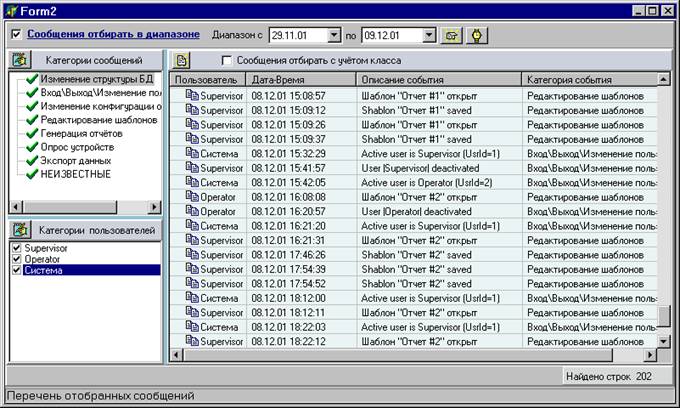The width and height of the screenshot is (680, 408).
Task: Click category list scrollbar right arrow
Action: click(154, 207)
